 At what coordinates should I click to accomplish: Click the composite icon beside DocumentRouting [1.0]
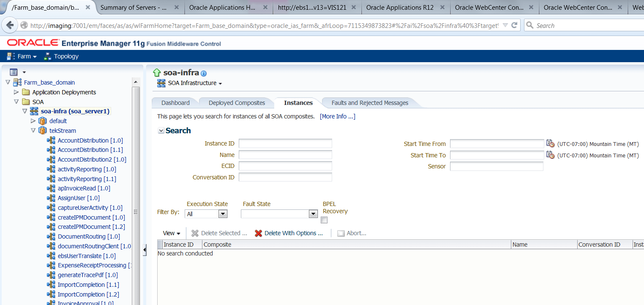pyautogui.click(x=51, y=236)
